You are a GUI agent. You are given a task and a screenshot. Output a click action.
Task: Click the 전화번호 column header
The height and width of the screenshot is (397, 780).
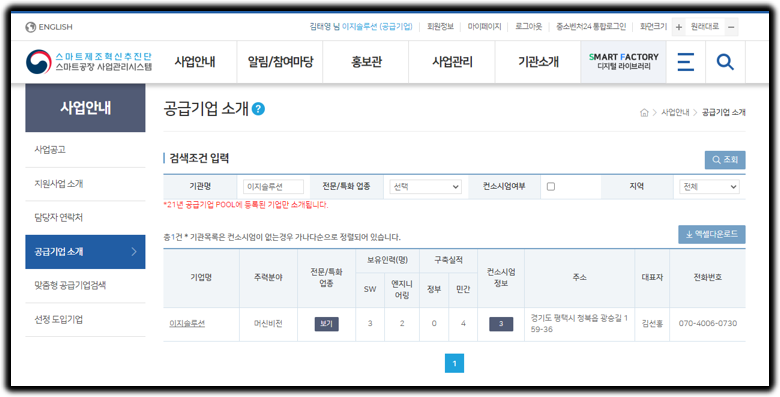(708, 278)
